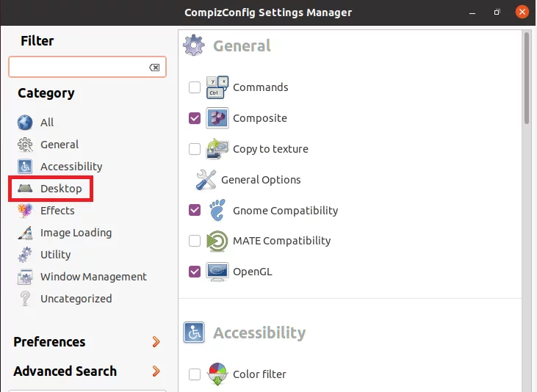Choose the Window Management category
Viewport: 537px width, 392px height.
tap(82, 277)
